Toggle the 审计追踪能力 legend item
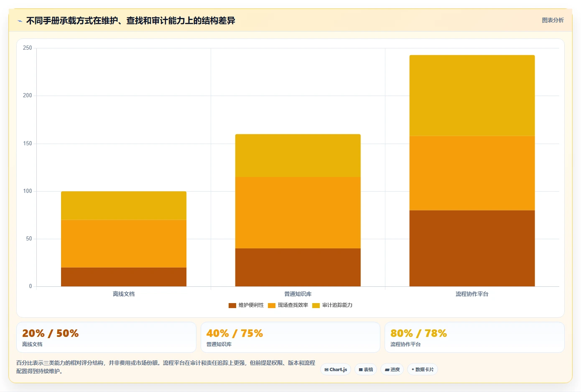Screen dimensions: 581x392 pos(332,305)
